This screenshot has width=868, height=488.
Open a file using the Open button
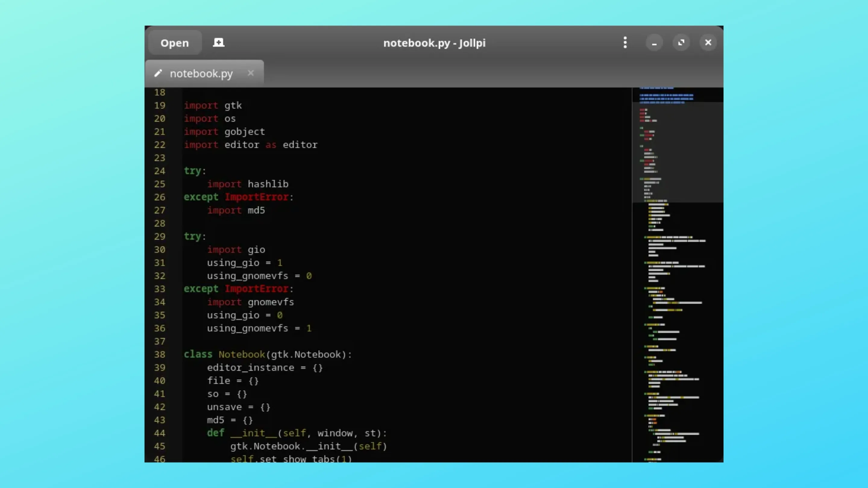click(x=175, y=43)
